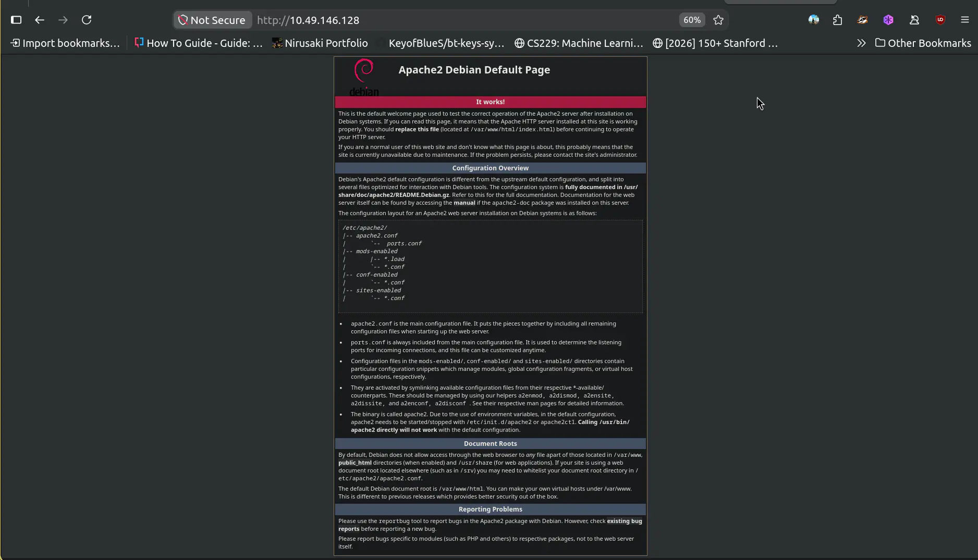Click the orange striped extension icon
This screenshot has width=978, height=560.
pyautogui.click(x=862, y=20)
